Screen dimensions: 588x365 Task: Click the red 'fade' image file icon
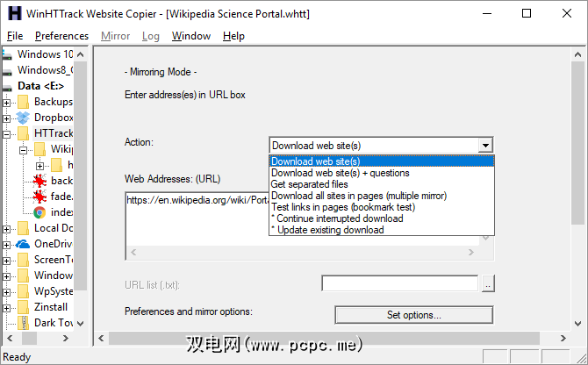point(39,197)
